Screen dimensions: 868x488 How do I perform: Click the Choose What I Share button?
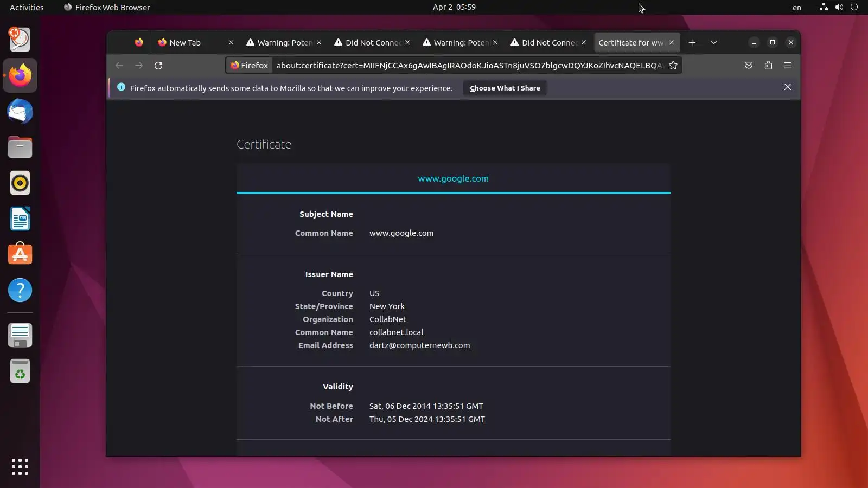505,88
